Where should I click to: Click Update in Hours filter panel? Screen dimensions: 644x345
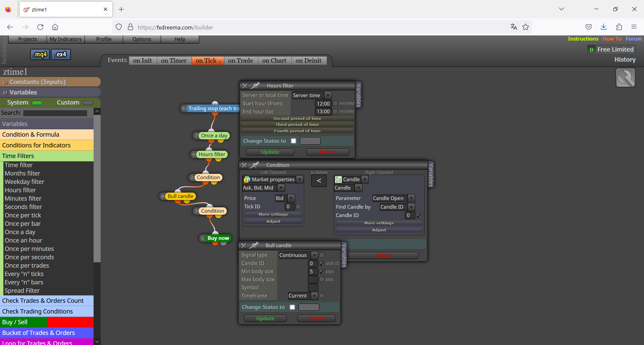(270, 152)
